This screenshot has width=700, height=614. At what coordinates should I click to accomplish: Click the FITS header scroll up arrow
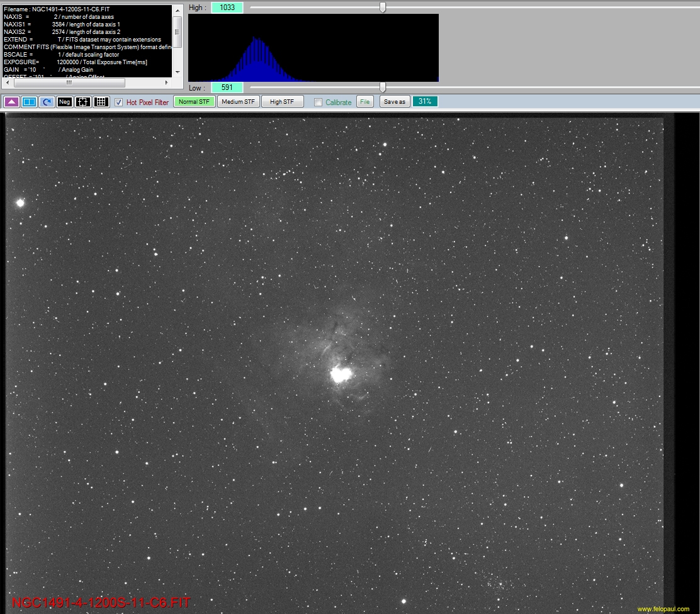pos(178,10)
